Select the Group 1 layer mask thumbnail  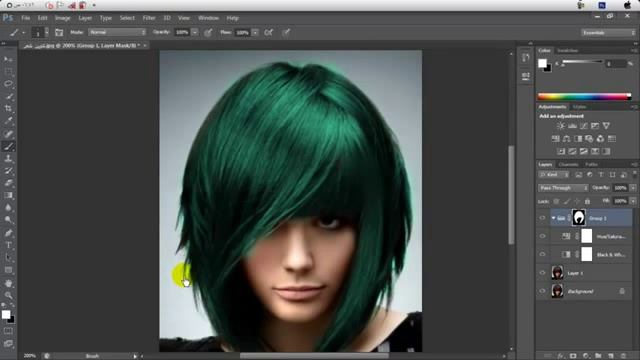(x=578, y=218)
